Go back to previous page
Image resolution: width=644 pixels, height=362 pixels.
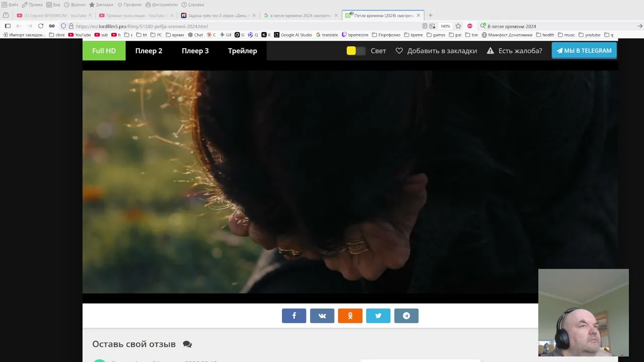click(x=19, y=26)
